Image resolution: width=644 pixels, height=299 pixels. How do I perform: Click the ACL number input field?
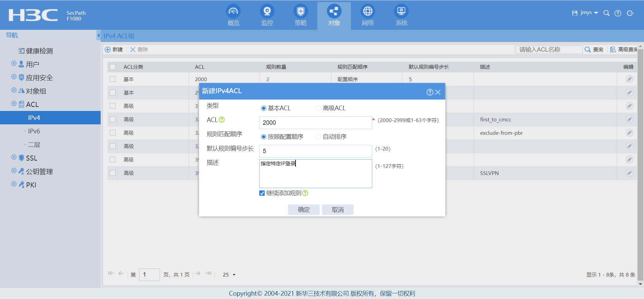(x=316, y=123)
